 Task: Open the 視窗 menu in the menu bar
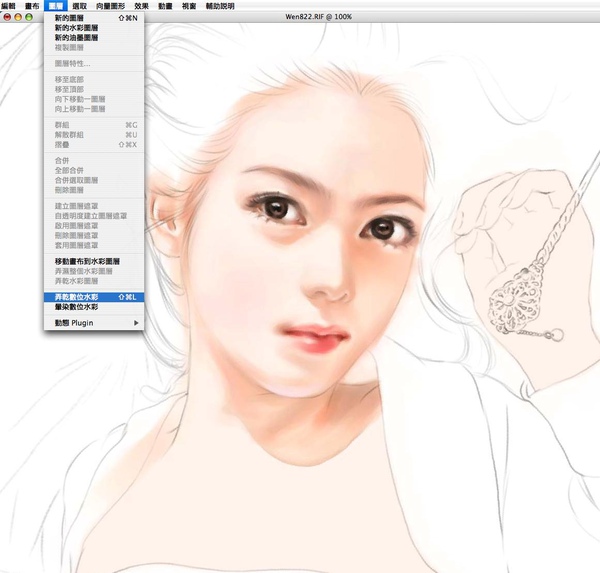[189, 6]
